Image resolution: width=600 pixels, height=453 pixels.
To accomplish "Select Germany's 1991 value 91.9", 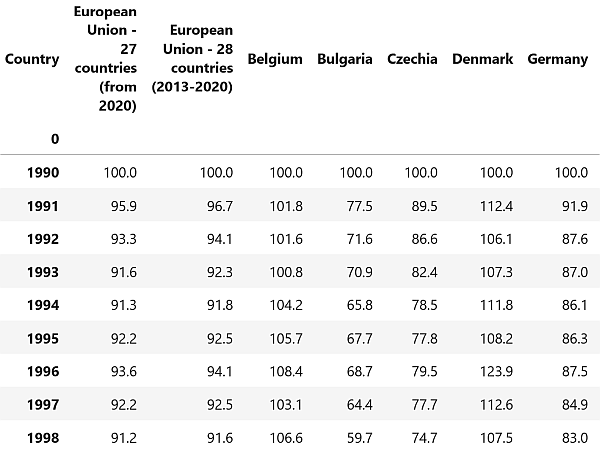I will [575, 206].
